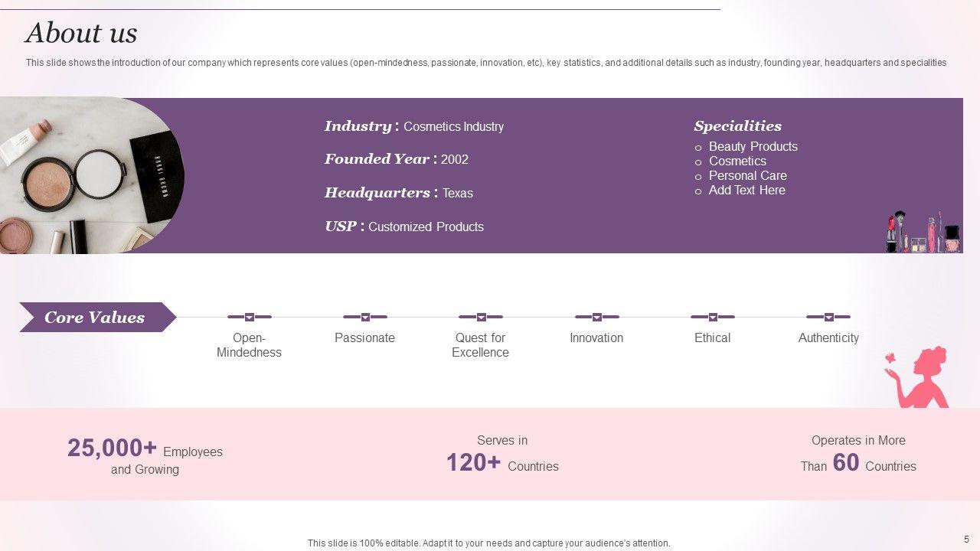Viewport: 980px width, 551px height.
Task: Click the marker icon above Authenticity
Action: pyautogui.click(x=828, y=317)
